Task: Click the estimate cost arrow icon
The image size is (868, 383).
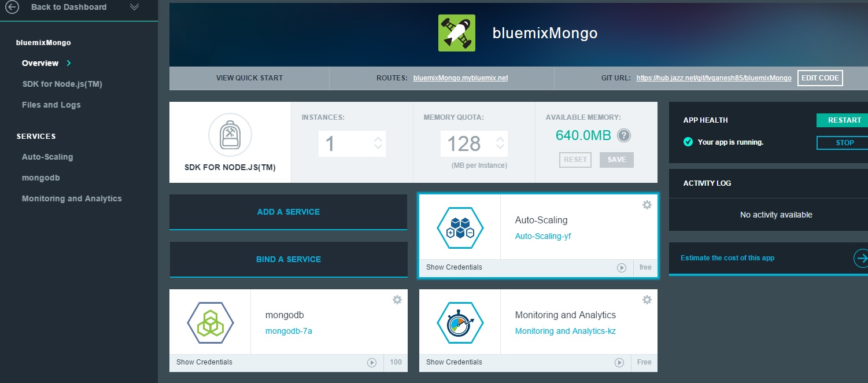Action: (x=861, y=258)
